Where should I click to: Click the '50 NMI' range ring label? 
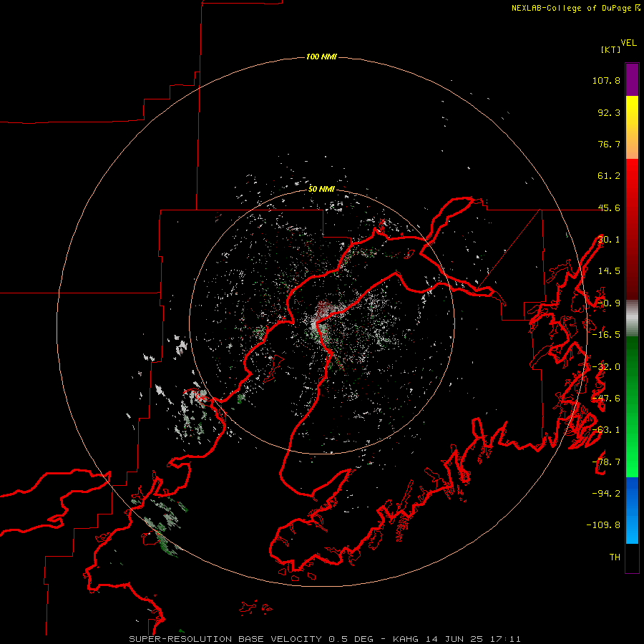tap(321, 189)
